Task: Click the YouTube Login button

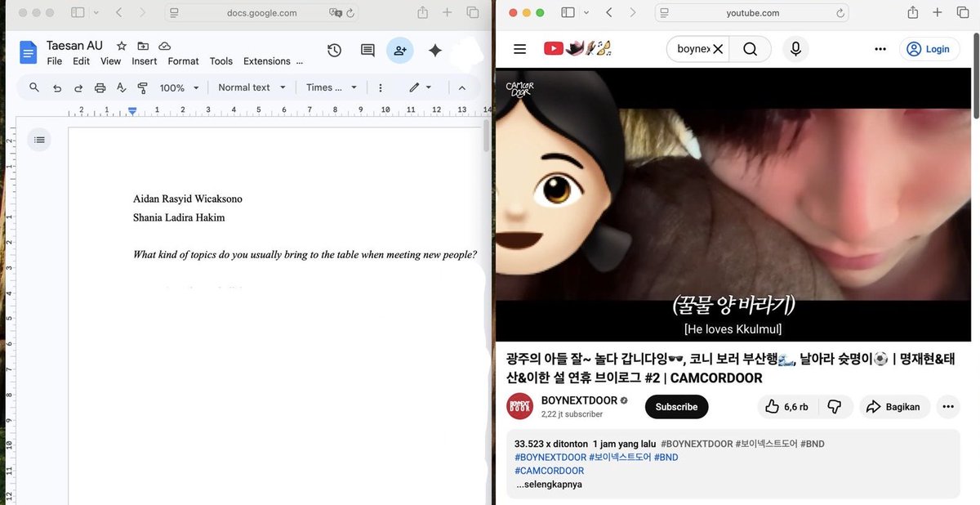Action: (x=929, y=49)
